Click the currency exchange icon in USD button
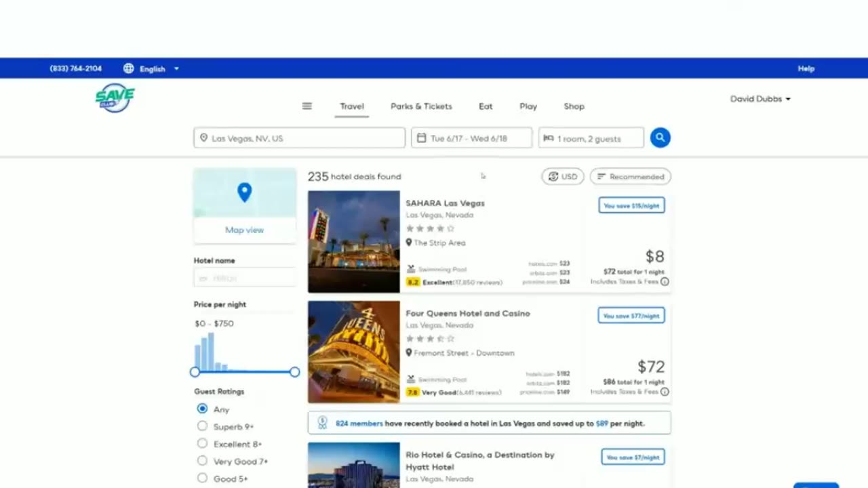The height and width of the screenshot is (488, 868). click(x=553, y=176)
